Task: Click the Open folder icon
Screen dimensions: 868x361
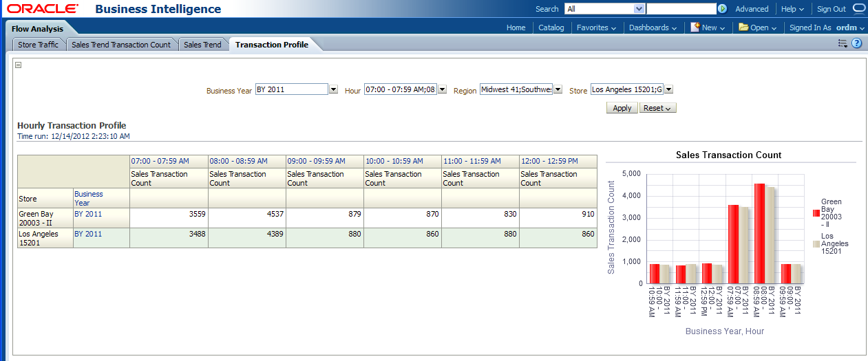Action: [x=743, y=28]
